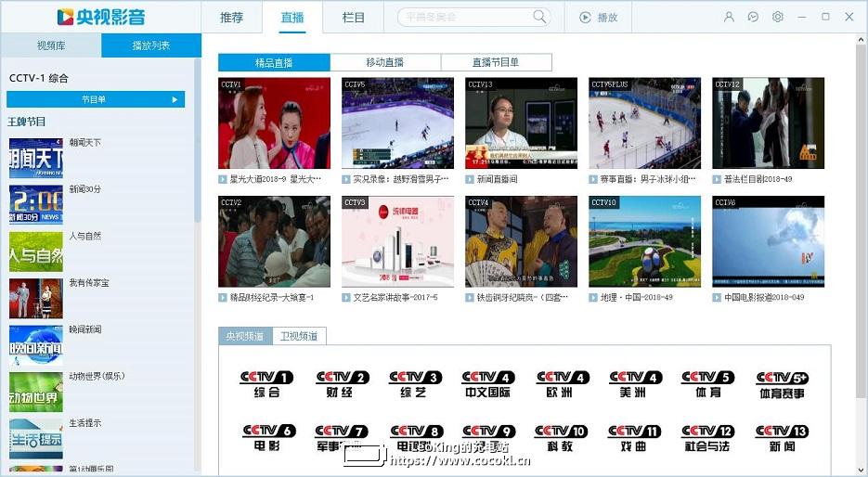
Task: Open the CCTV5 skating live thumbnail
Action: [x=397, y=122]
